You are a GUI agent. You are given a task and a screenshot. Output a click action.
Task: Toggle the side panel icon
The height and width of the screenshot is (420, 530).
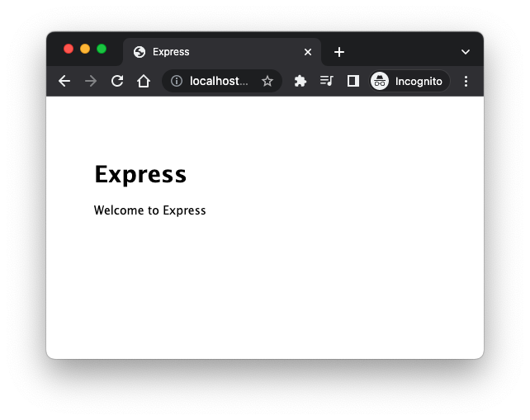pos(353,81)
